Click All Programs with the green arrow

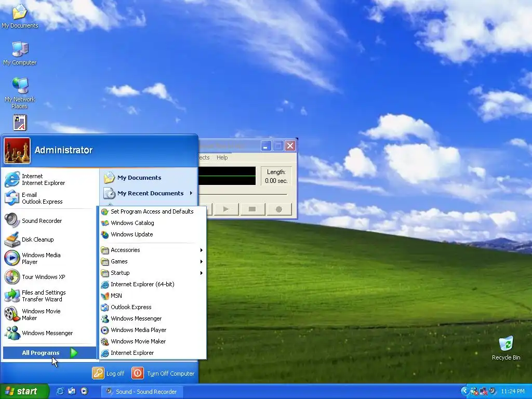point(49,353)
